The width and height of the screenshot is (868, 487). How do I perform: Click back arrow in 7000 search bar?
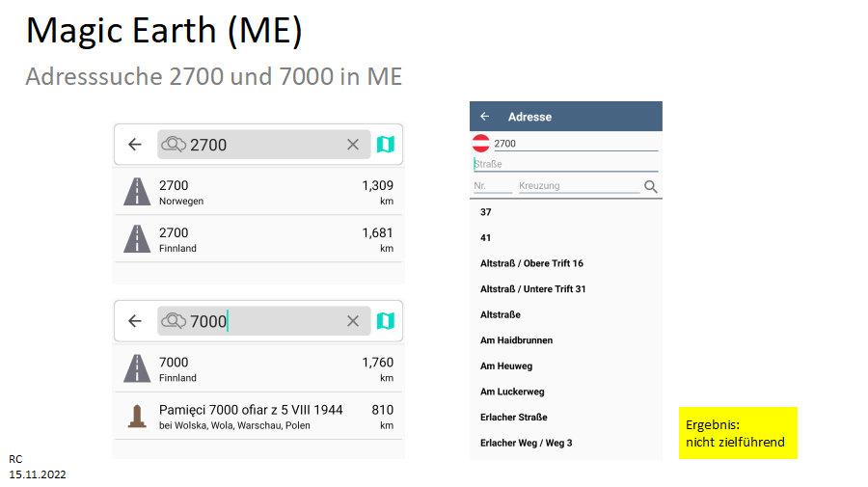coord(135,321)
